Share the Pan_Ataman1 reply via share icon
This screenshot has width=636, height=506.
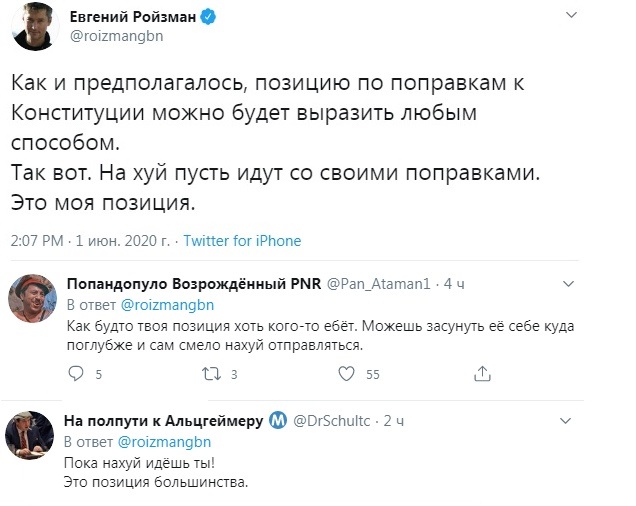pos(482,374)
